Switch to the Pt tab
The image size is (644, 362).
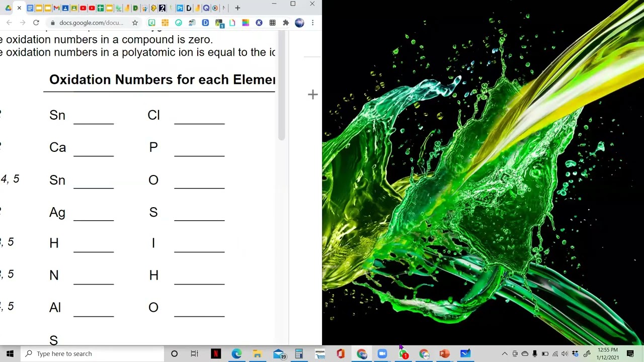point(180,8)
